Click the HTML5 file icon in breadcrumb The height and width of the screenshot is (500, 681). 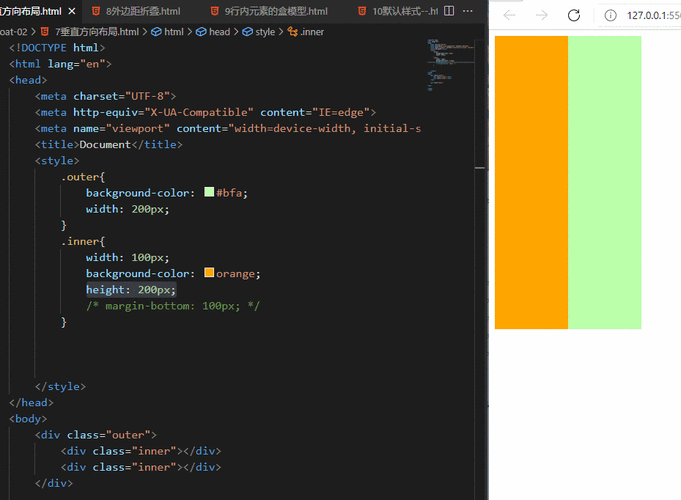(45, 32)
